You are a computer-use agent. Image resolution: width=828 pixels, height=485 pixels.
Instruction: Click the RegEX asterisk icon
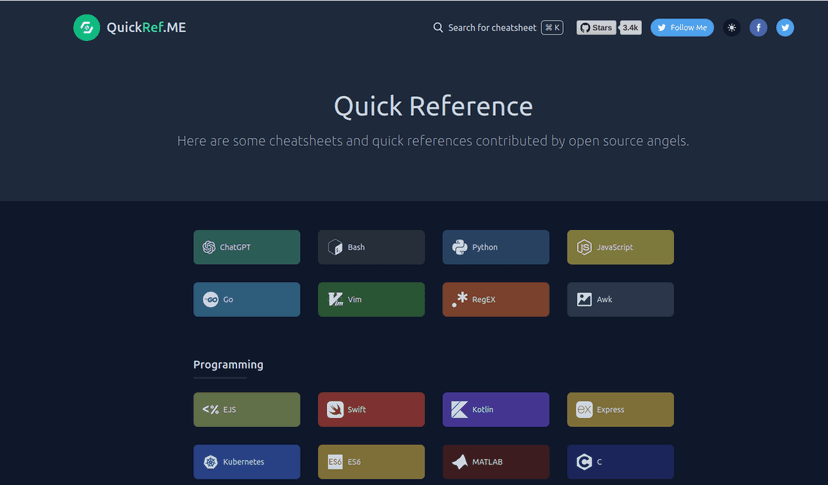[x=460, y=300]
